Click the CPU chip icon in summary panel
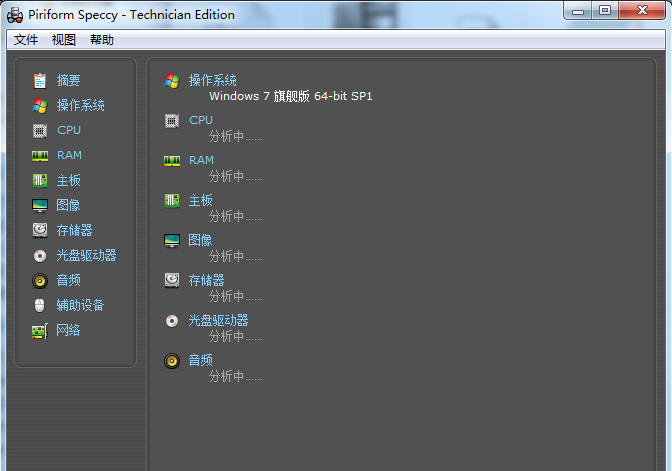Viewport: 672px width, 471px height. (x=172, y=121)
